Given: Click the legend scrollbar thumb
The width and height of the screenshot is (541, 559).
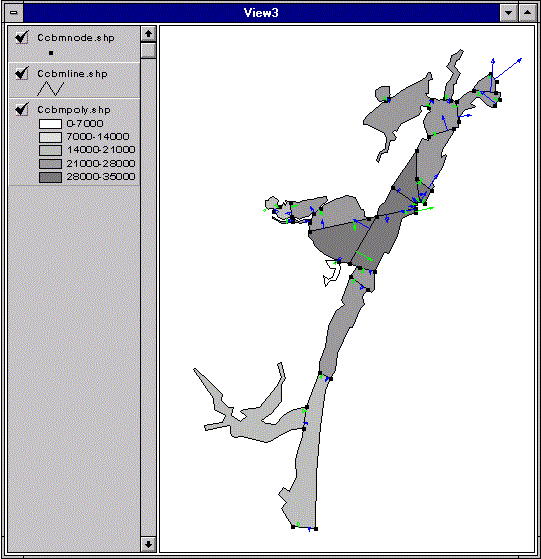Looking at the screenshot, I should click(x=148, y=50).
